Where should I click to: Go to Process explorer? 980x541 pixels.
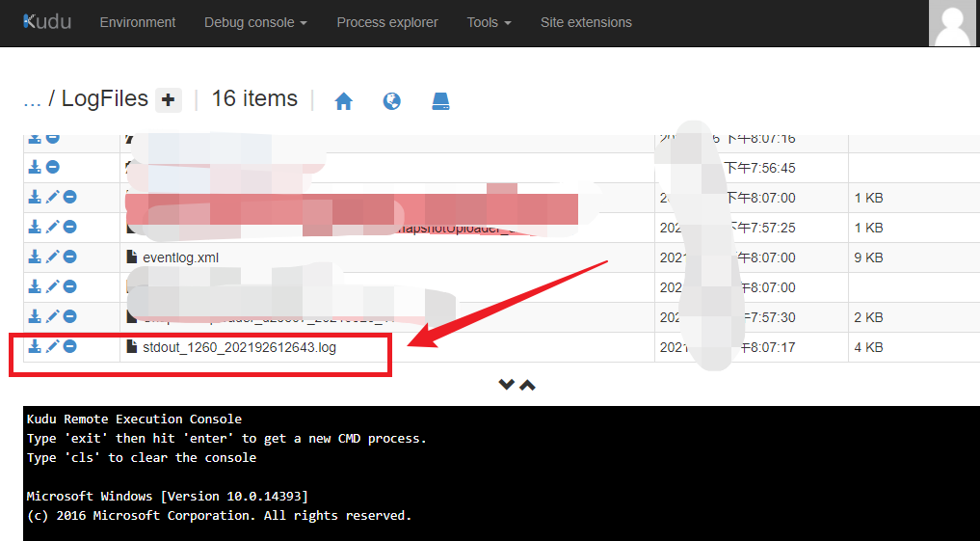click(386, 22)
